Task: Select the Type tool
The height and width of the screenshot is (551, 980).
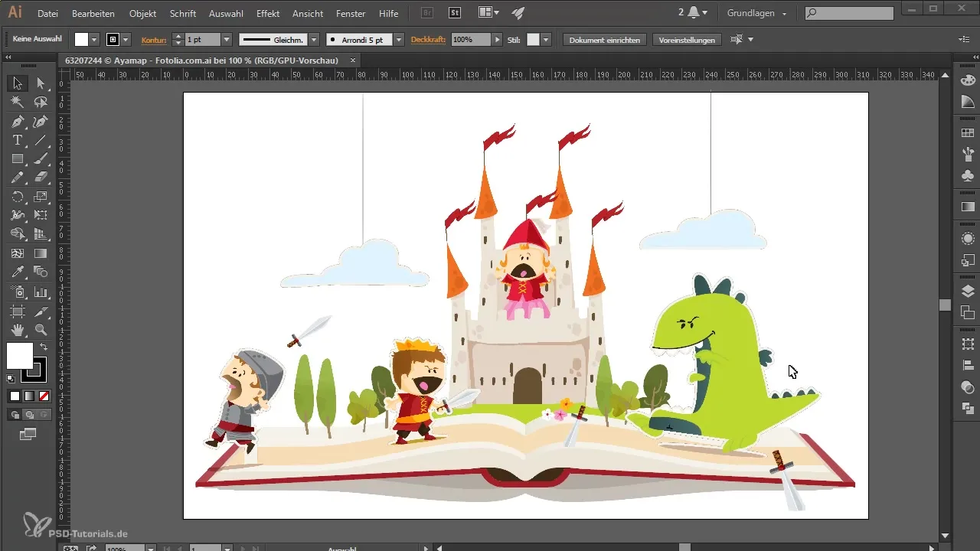Action: [17, 140]
